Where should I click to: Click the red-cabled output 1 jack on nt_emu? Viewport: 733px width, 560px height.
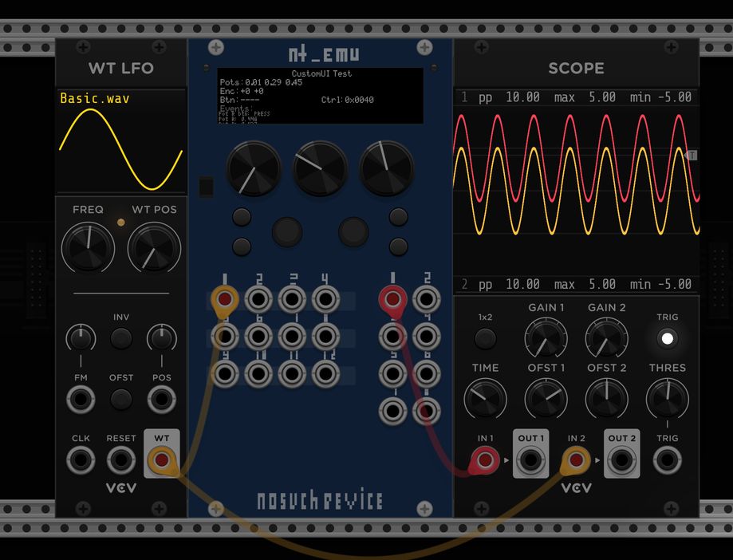pyautogui.click(x=392, y=300)
